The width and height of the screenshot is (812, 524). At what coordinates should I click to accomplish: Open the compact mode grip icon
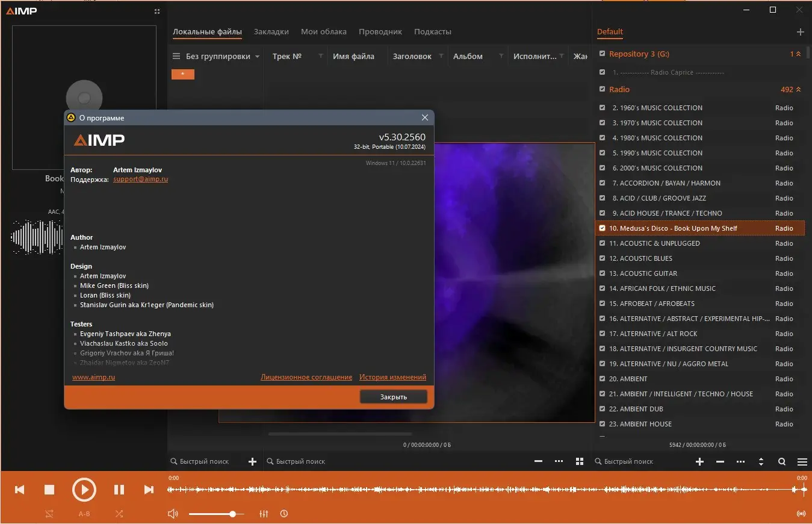157,11
